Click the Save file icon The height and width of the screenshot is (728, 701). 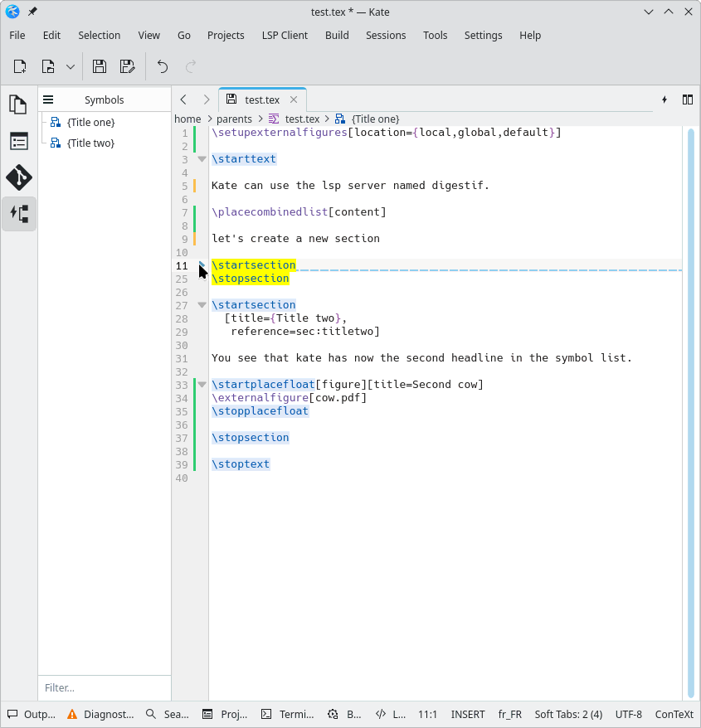coord(100,66)
